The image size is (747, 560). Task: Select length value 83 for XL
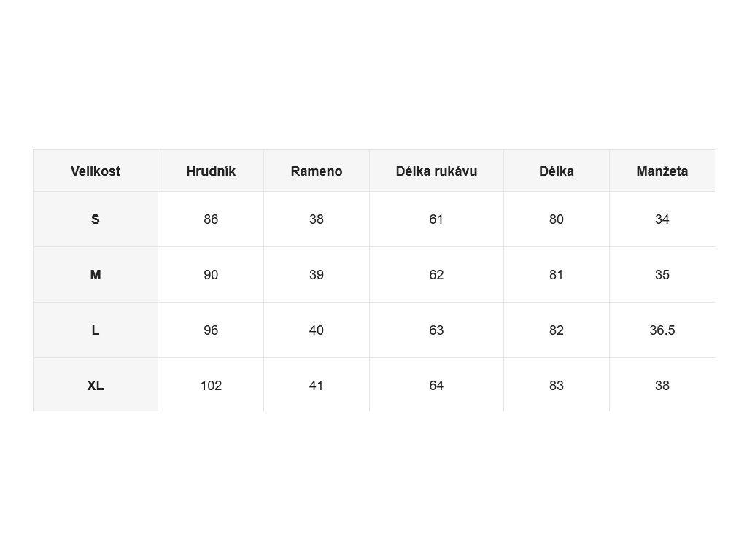[557, 385]
